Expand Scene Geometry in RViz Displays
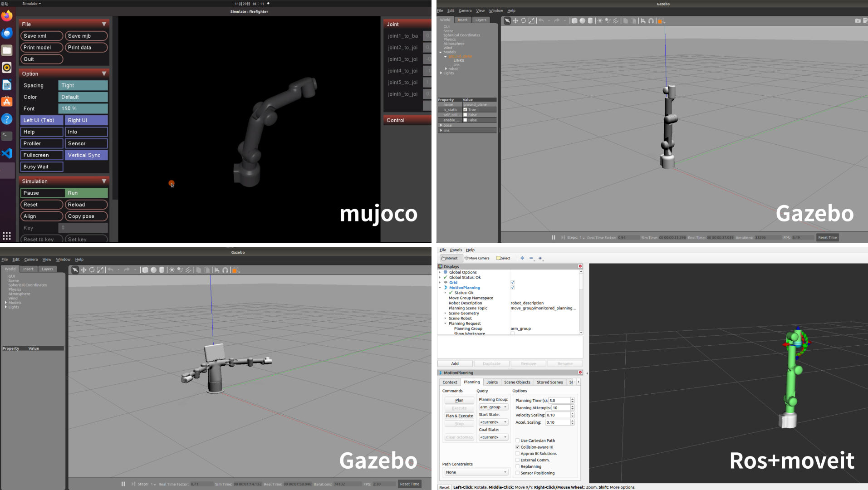The height and width of the screenshot is (490, 868). click(x=445, y=313)
